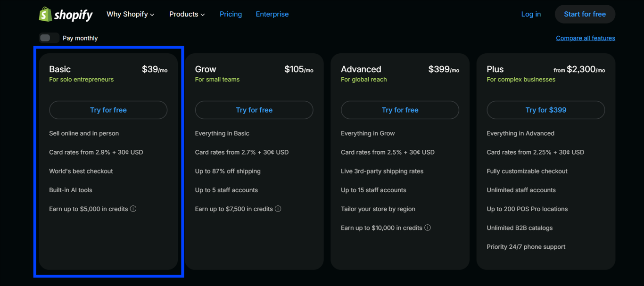Click Try for free on the Grow plan

[x=254, y=110]
